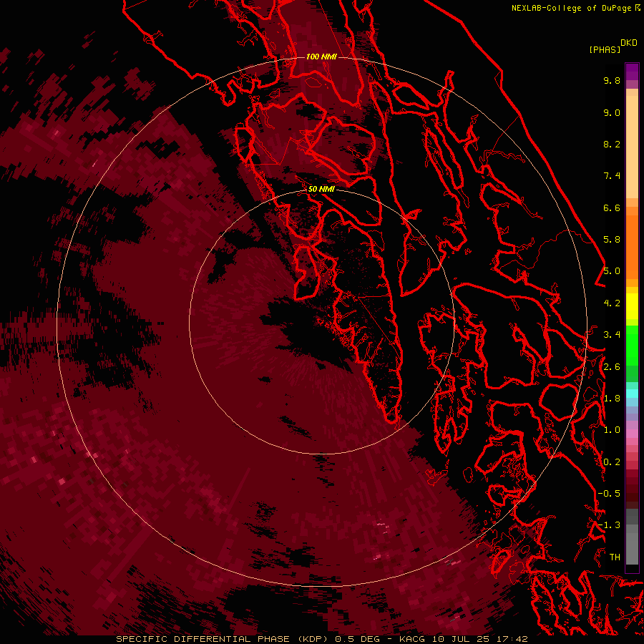Click the SPECIFIC DIFFERENTIAL PHASE caption text
This screenshot has height=644, width=644.
tap(204, 639)
